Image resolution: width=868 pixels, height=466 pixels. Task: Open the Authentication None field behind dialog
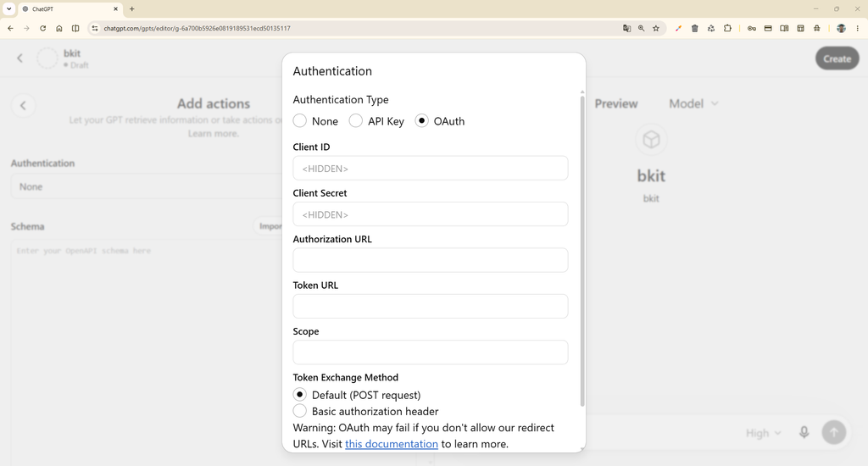[x=147, y=186]
